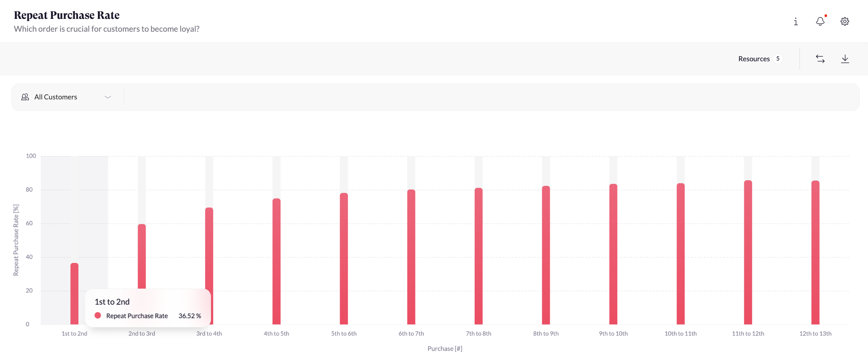Screen dimensions: 868x362
Task: Click the customers group icon
Action: (25, 97)
